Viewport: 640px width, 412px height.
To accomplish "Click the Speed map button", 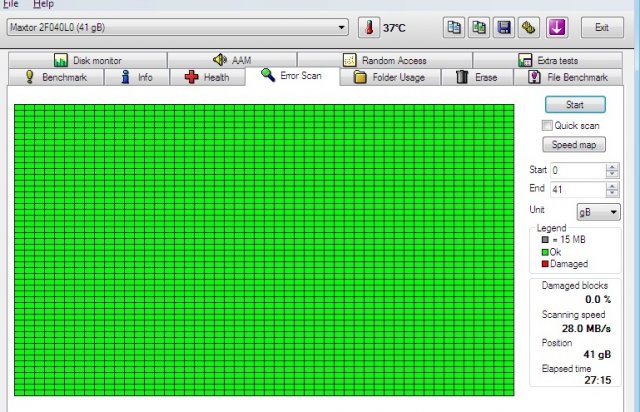I will (x=574, y=145).
